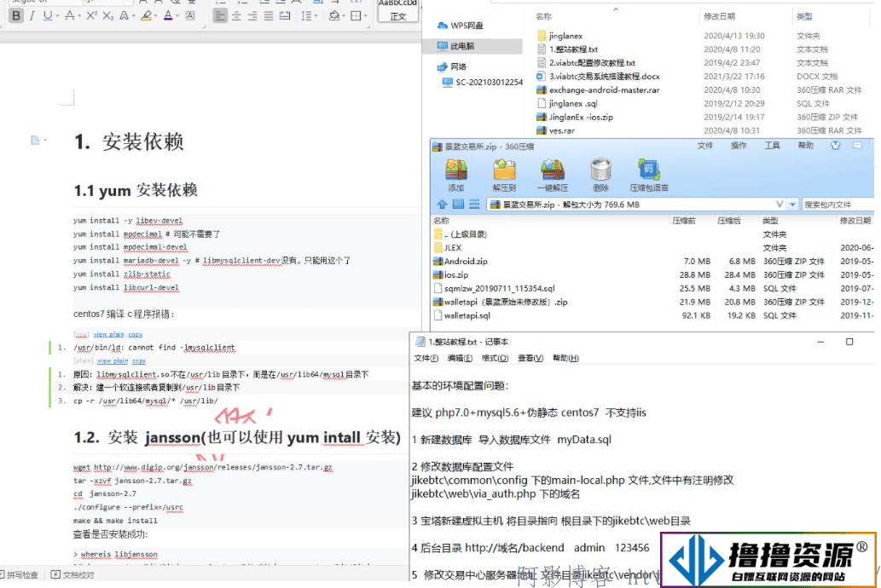The image size is (881, 588).
Task: Apply subscript formatting
Action: [107, 15]
